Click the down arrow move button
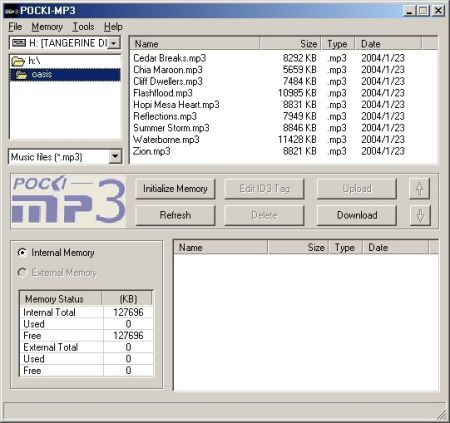The height and width of the screenshot is (423, 450). tap(420, 215)
